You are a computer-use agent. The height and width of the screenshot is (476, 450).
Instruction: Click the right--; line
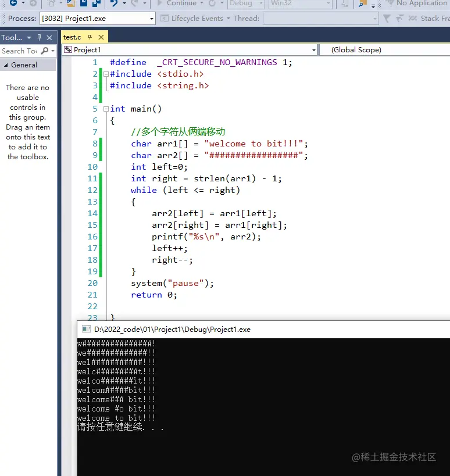(x=172, y=260)
